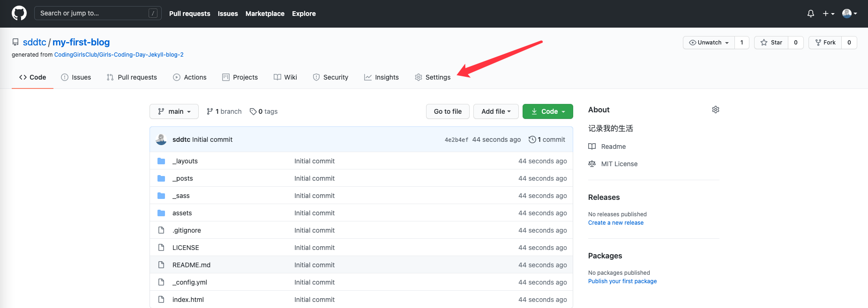Open commit hash 4e2b4ef

click(456, 140)
